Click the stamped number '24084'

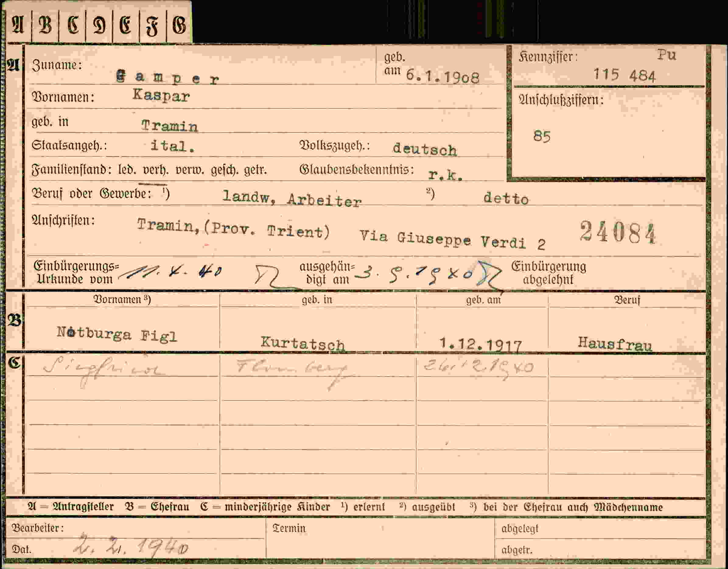click(618, 232)
